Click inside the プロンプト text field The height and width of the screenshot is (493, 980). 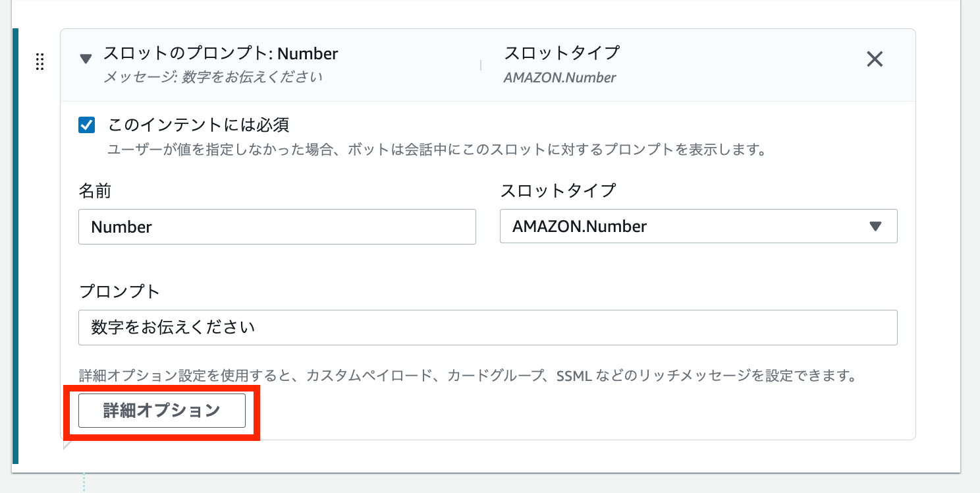point(487,327)
